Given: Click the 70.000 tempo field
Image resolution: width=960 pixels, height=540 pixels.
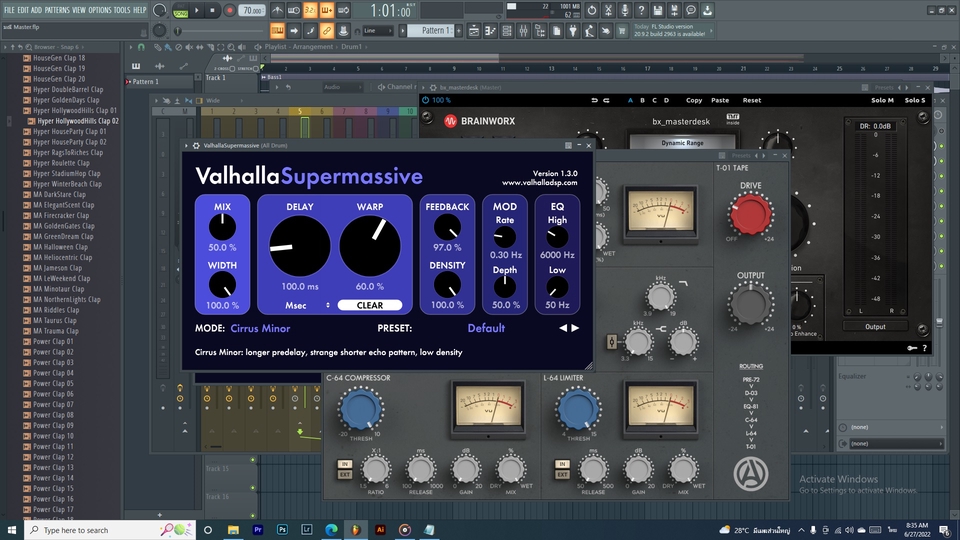Looking at the screenshot, I should point(252,10).
